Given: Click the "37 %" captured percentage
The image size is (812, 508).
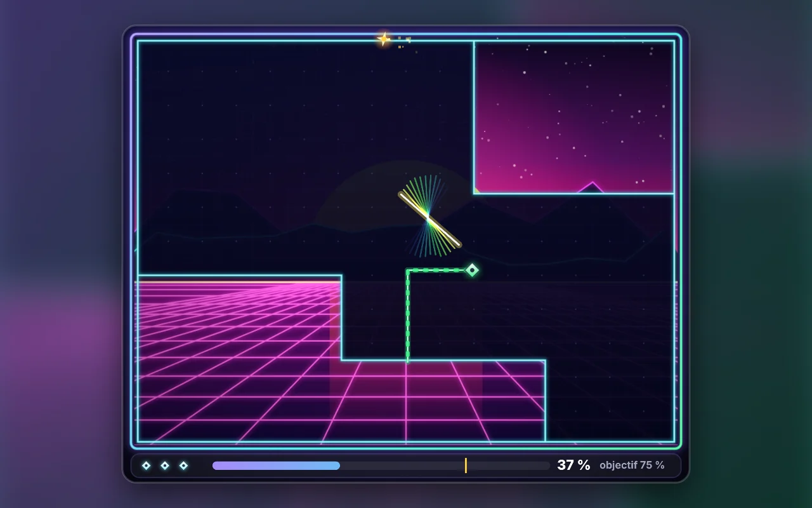Looking at the screenshot, I should (573, 465).
